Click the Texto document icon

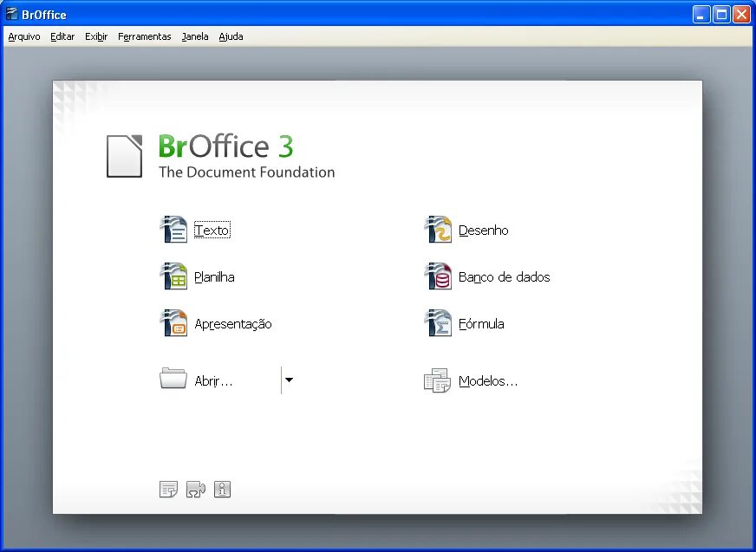click(173, 230)
